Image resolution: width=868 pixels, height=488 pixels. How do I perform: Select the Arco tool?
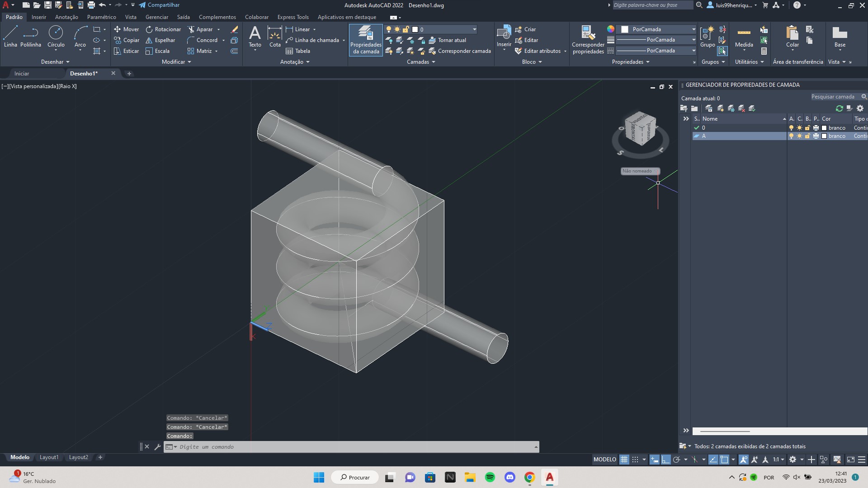point(80,37)
